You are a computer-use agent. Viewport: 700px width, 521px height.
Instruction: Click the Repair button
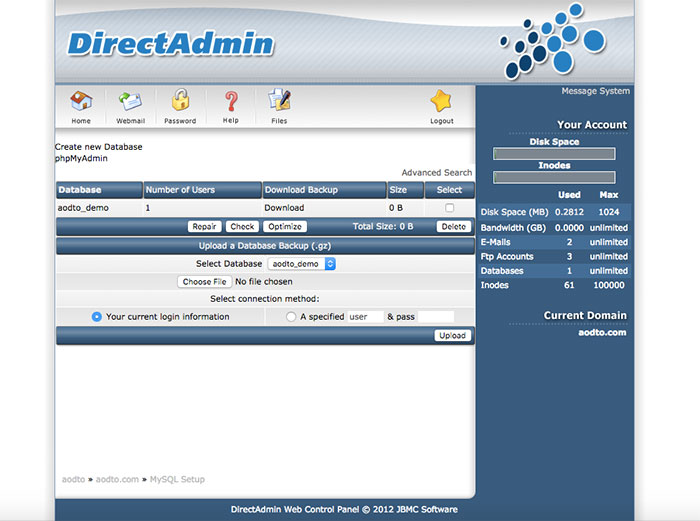[x=204, y=226]
